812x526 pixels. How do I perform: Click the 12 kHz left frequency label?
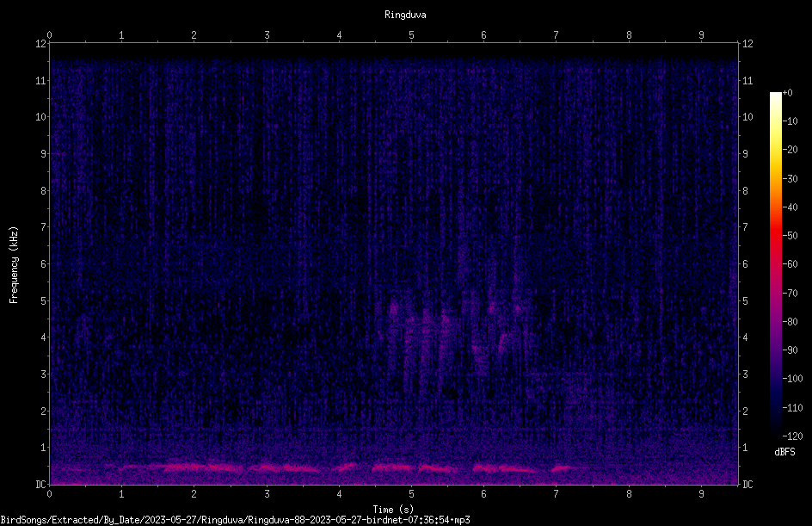click(40, 44)
